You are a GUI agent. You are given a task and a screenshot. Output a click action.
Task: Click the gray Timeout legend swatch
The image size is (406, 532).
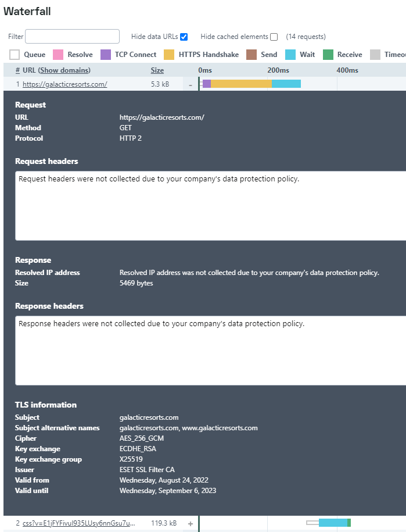click(375, 55)
